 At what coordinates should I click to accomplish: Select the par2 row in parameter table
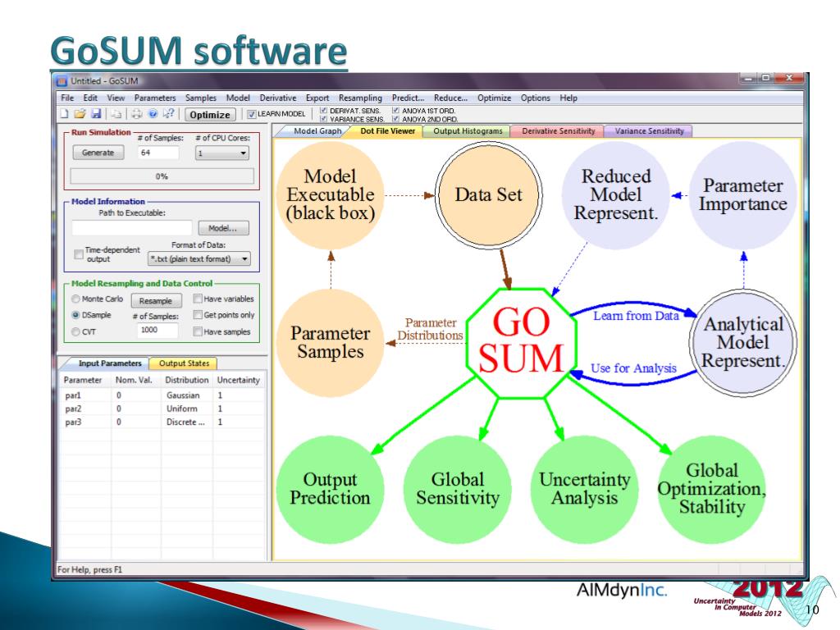coord(163,409)
